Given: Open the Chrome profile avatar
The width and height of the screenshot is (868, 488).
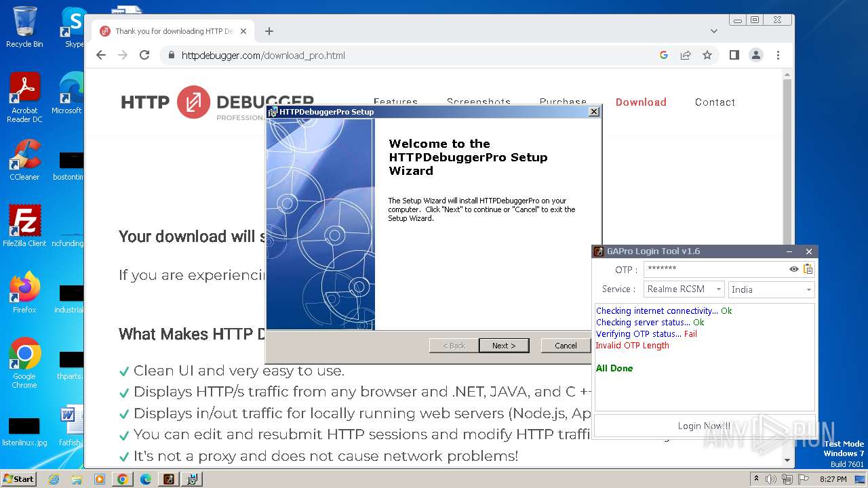Looking at the screenshot, I should (755, 56).
